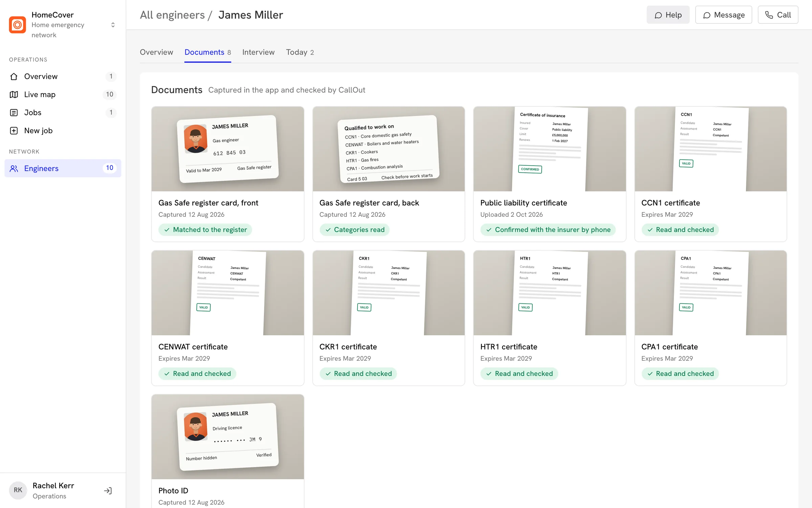Open the CKR1 certificate thumbnail
This screenshot has width=812, height=508.
[389, 293]
